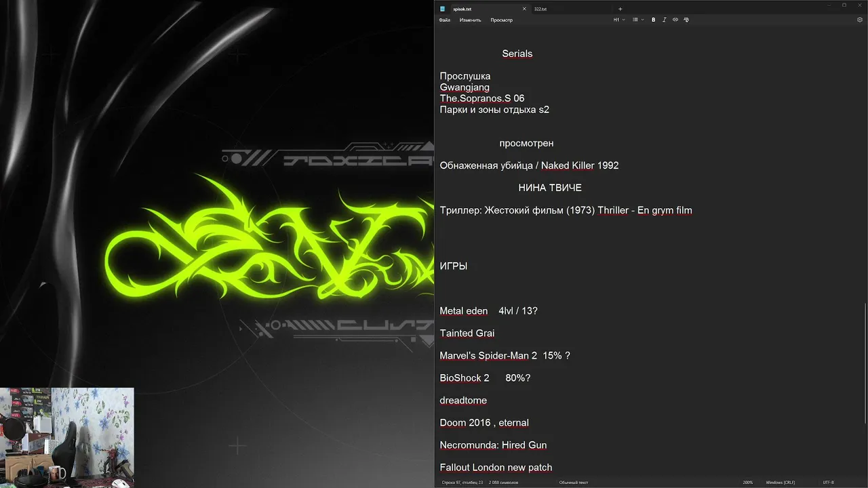
Task: Click the Обычный текст status entry
Action: pyautogui.click(x=574, y=483)
